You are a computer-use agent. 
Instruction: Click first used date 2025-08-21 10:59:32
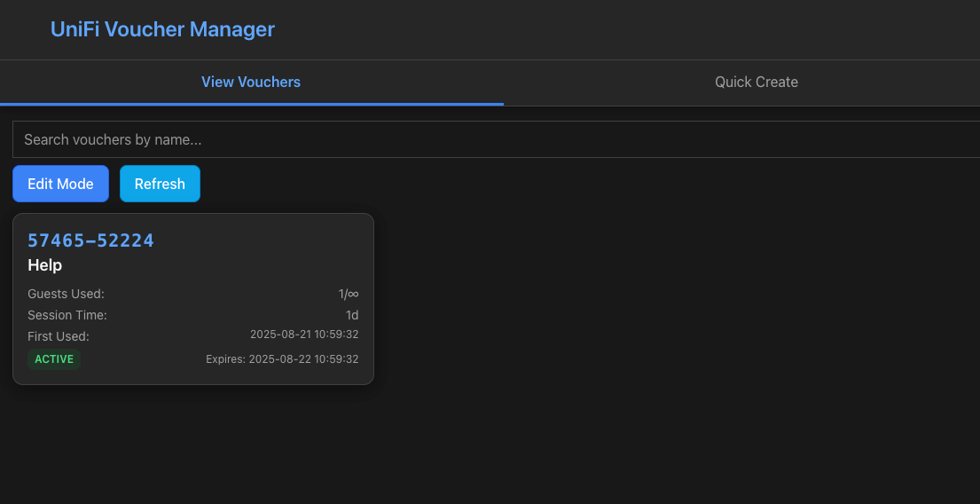point(304,335)
